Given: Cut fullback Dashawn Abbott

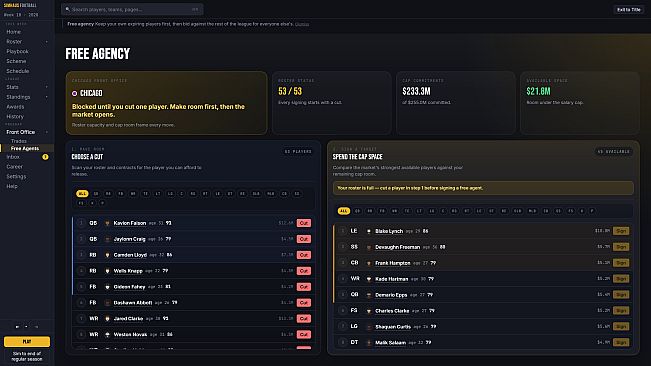Looking at the screenshot, I should click(304, 303).
